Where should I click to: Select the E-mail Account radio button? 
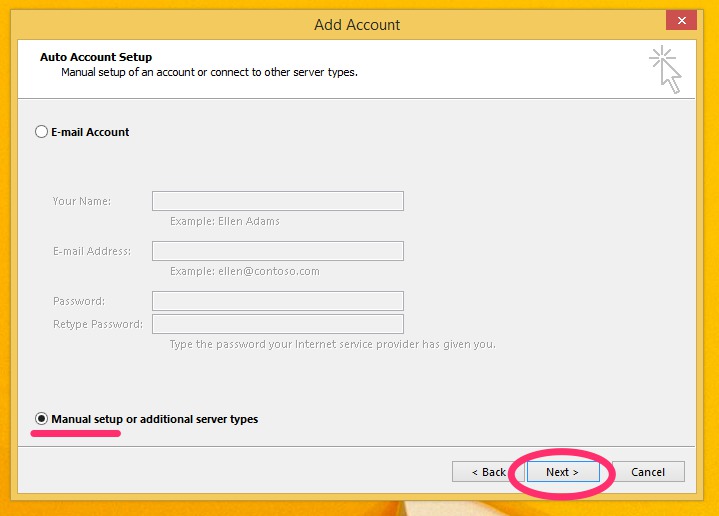click(41, 132)
